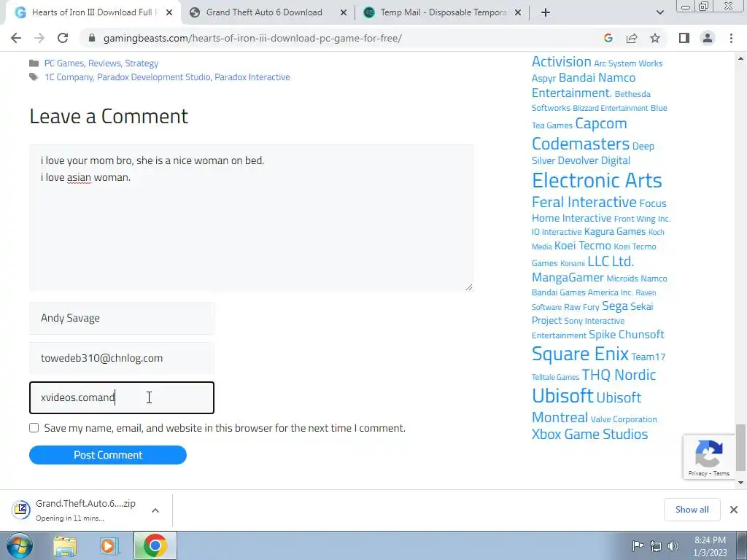Open the PC Games category link
The height and width of the screenshot is (560, 747).
tap(64, 63)
